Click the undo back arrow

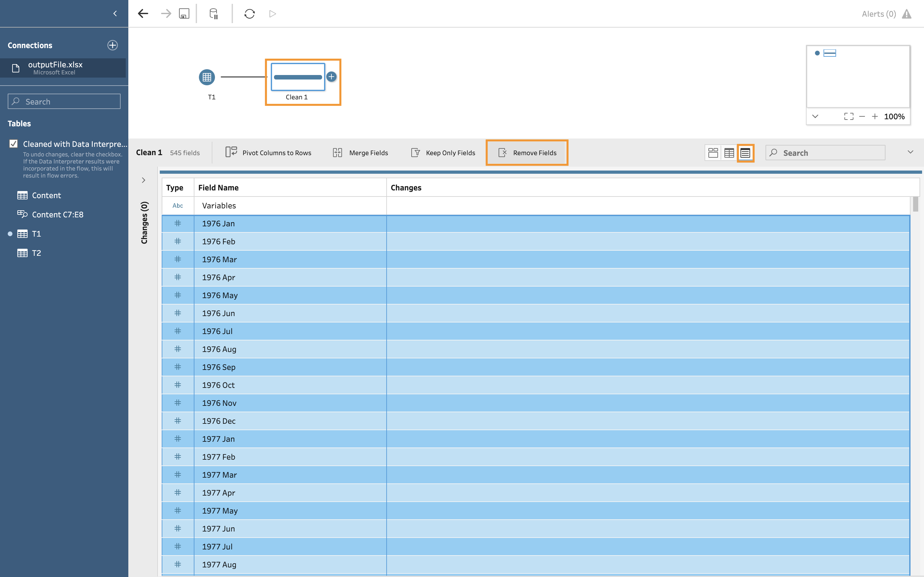coord(143,14)
